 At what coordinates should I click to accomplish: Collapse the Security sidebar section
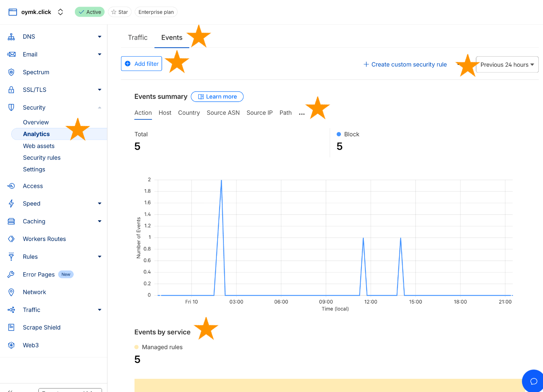point(100,107)
